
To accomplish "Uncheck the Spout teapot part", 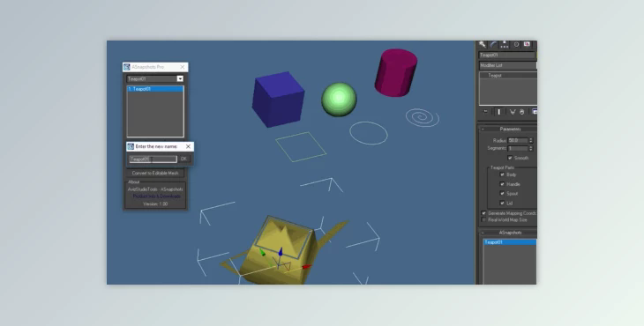I will [x=502, y=193].
